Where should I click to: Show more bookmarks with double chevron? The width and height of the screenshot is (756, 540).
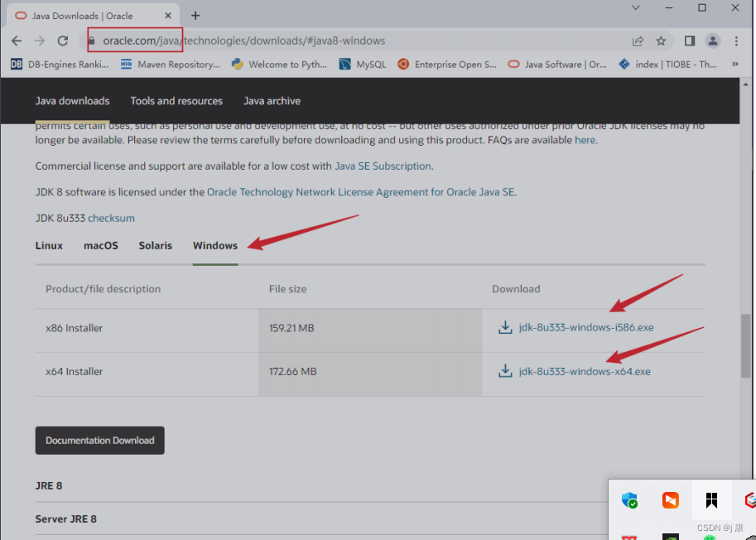pyautogui.click(x=734, y=64)
